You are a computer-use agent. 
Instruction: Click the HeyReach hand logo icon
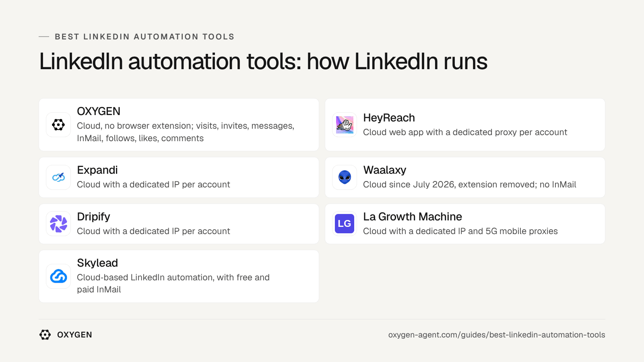click(x=345, y=125)
